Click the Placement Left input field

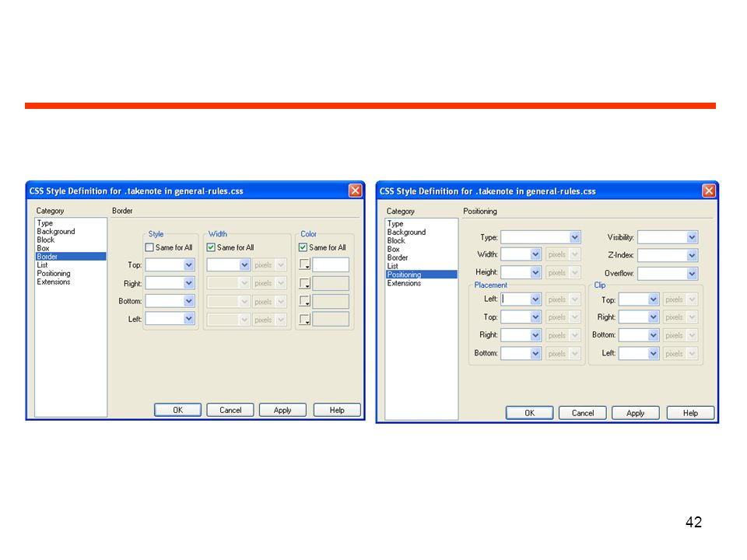[x=515, y=299]
